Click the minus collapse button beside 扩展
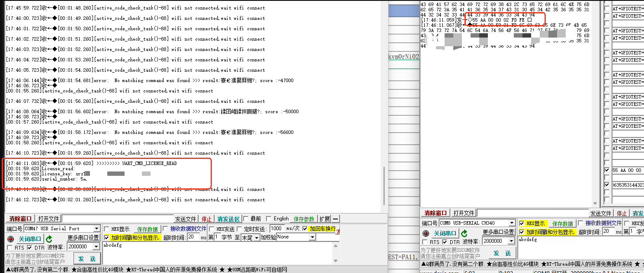Image resolution: width=644 pixels, height=273 pixels. 336,219
